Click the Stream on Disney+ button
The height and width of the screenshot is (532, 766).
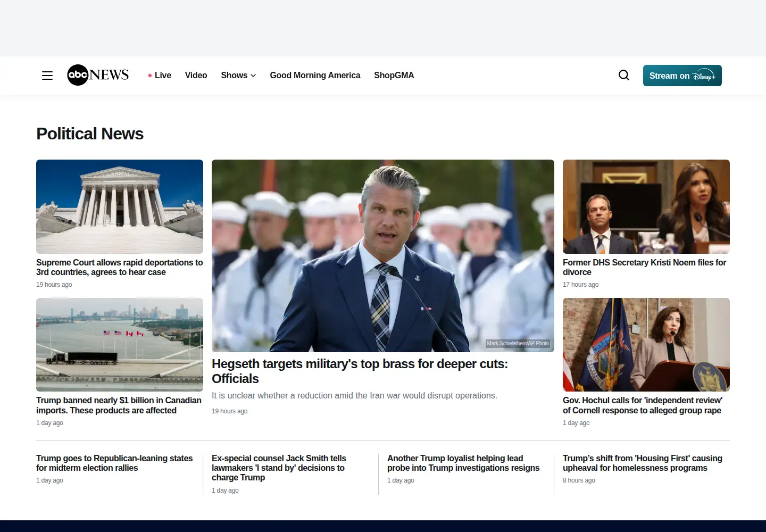click(682, 76)
